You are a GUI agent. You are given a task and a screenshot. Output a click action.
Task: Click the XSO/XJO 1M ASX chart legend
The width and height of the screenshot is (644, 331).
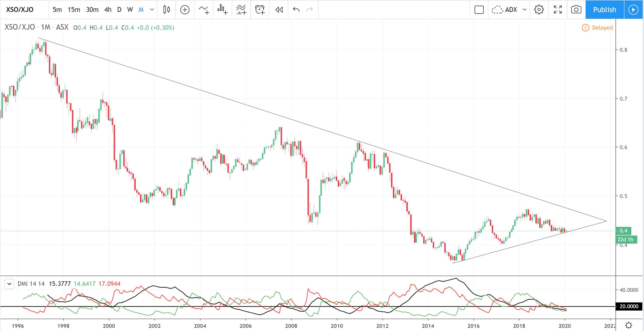pos(36,27)
